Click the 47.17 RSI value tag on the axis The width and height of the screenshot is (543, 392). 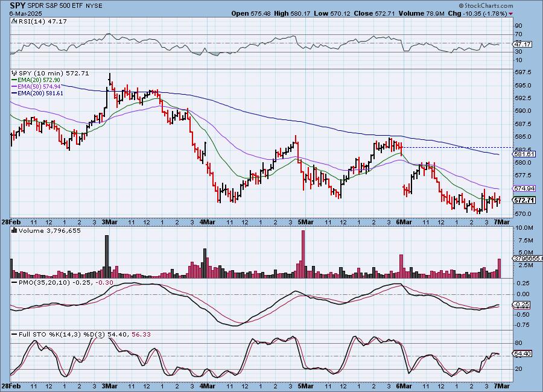[523, 44]
